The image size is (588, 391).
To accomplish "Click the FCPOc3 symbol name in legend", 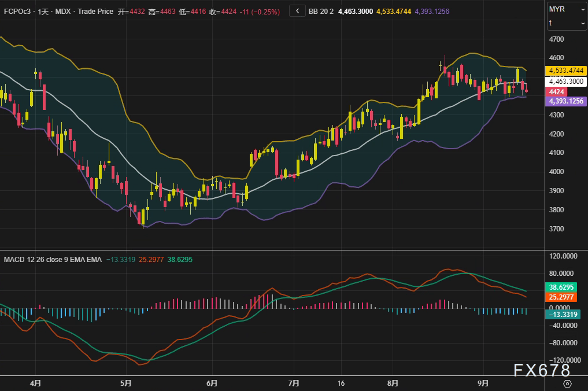I will [17, 12].
